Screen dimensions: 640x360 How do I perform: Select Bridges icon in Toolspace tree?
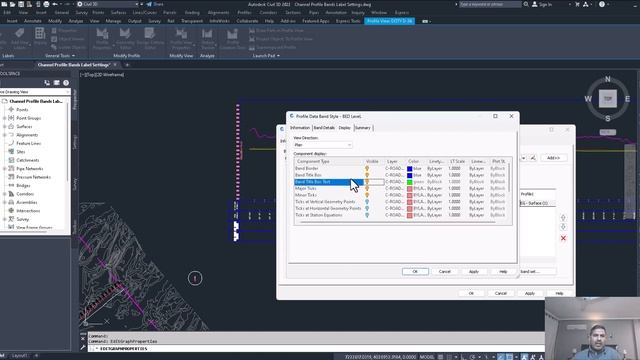coord(11,185)
